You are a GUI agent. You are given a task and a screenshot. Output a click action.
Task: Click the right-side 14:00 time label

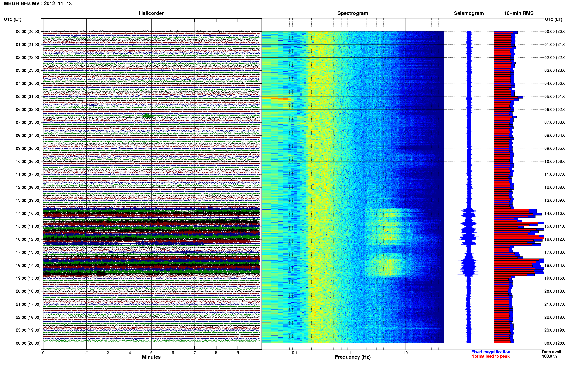555,213
